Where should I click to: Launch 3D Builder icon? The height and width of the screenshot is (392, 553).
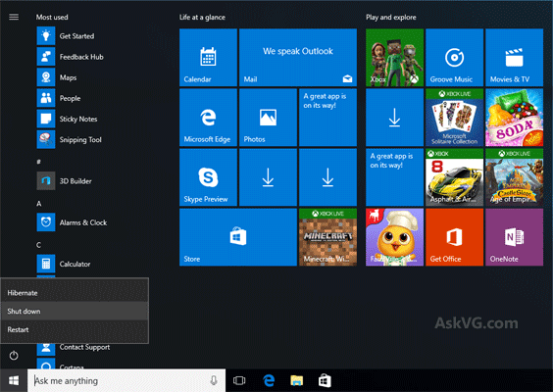(46, 181)
